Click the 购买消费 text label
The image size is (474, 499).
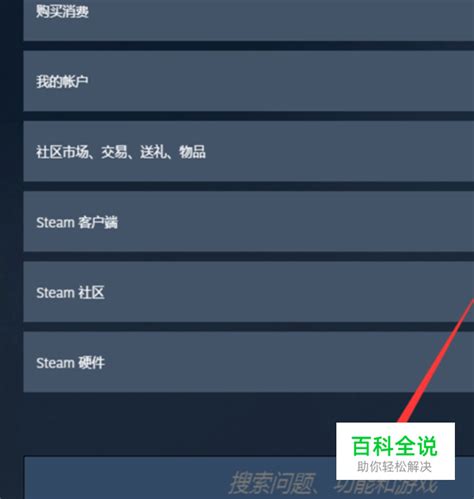click(x=62, y=12)
